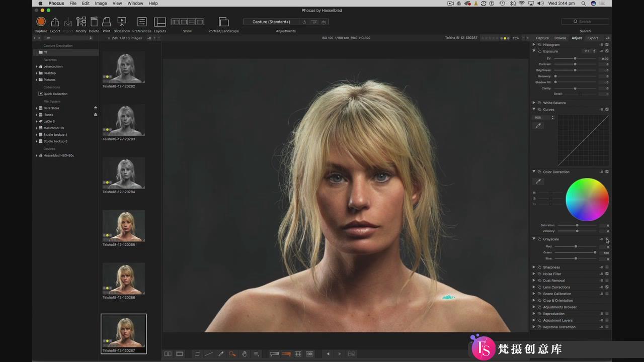Select thumbnail Teisha18-12-120282
Image resolution: width=644 pixels, height=362 pixels.
(124, 67)
